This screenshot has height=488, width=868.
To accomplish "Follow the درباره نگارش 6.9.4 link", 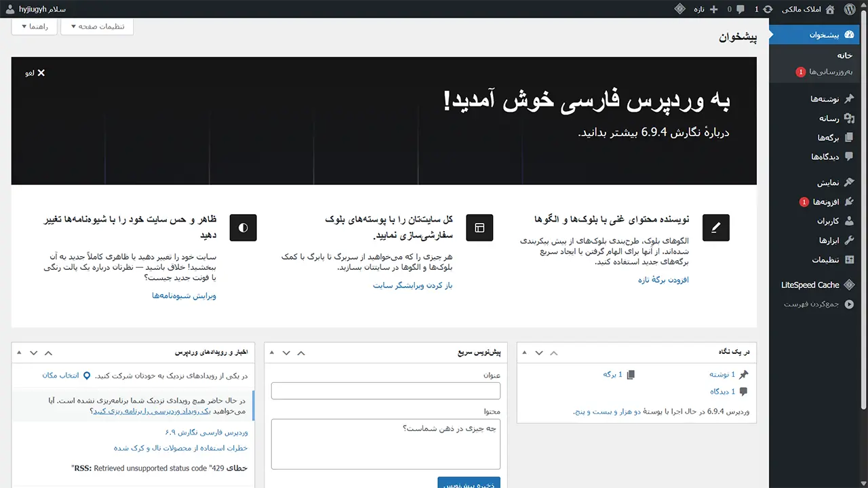I will point(654,133).
